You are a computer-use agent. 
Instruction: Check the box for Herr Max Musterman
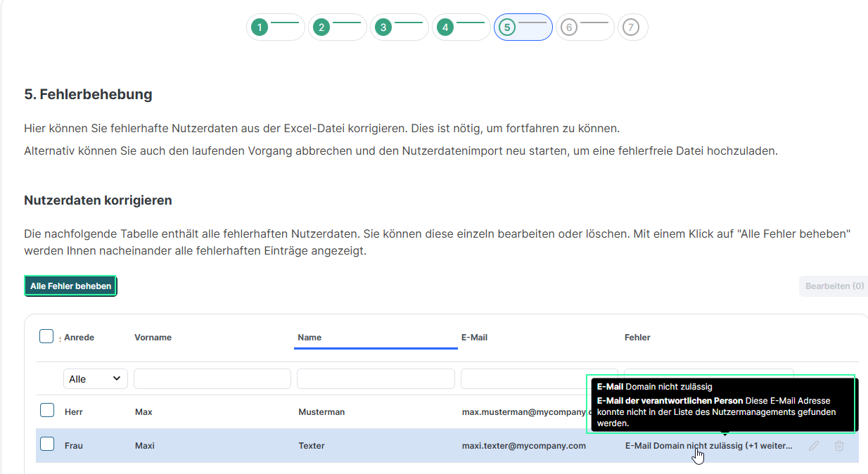[x=47, y=411]
